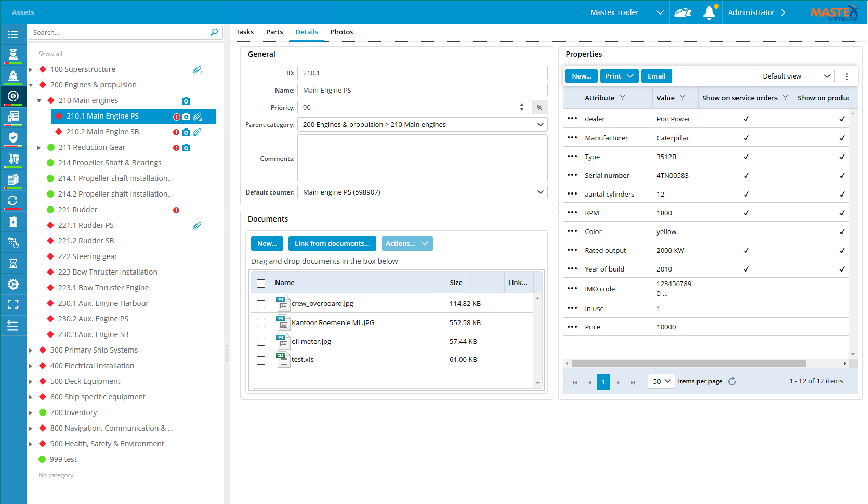Click Link from documents... button

(x=332, y=243)
